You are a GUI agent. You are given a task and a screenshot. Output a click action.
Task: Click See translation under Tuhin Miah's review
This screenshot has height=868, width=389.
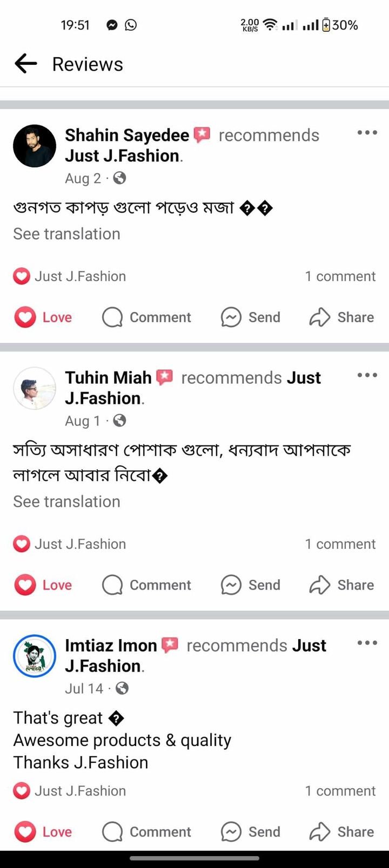pos(66,501)
